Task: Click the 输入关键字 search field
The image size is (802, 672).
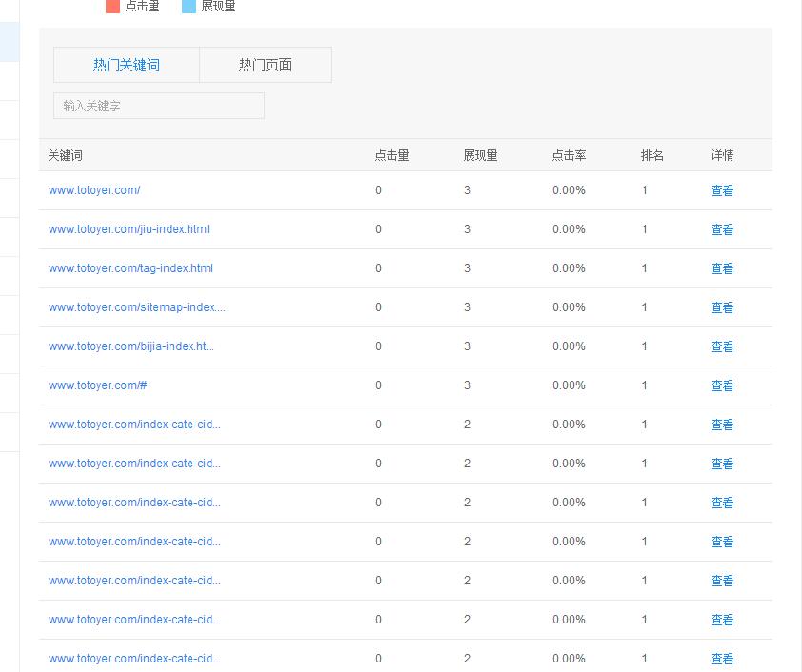Action: click(158, 106)
